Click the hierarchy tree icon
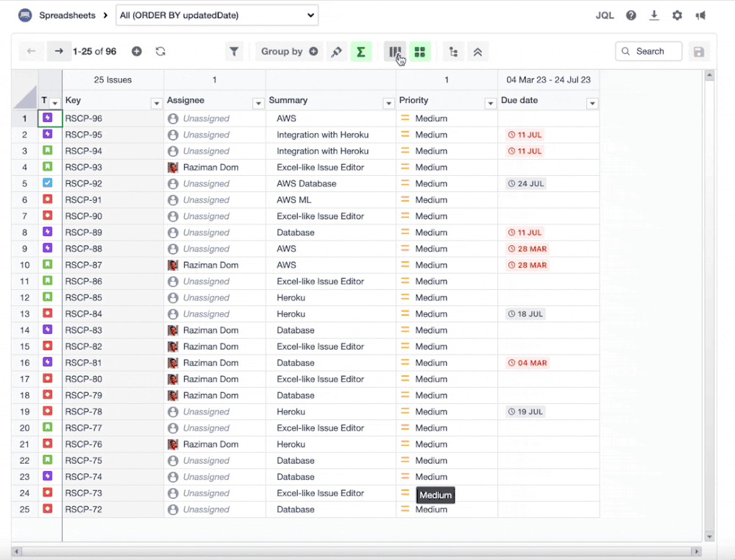The height and width of the screenshot is (560, 735). pos(453,51)
